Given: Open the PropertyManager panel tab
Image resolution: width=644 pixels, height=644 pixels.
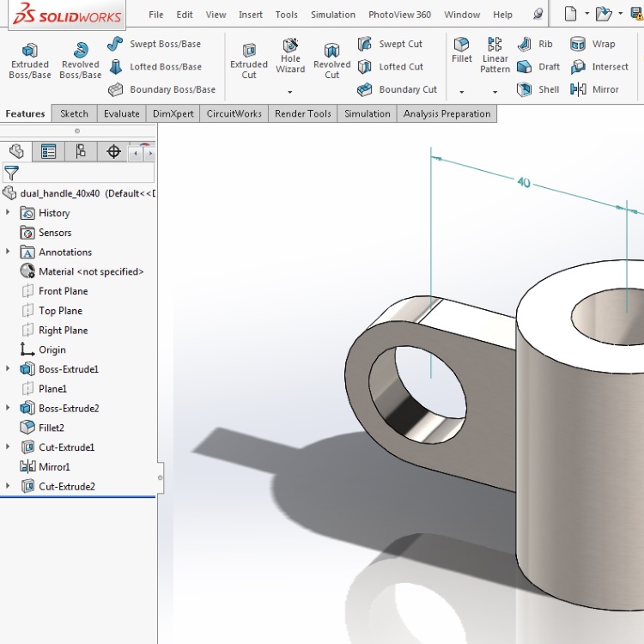Looking at the screenshot, I should point(49,152).
